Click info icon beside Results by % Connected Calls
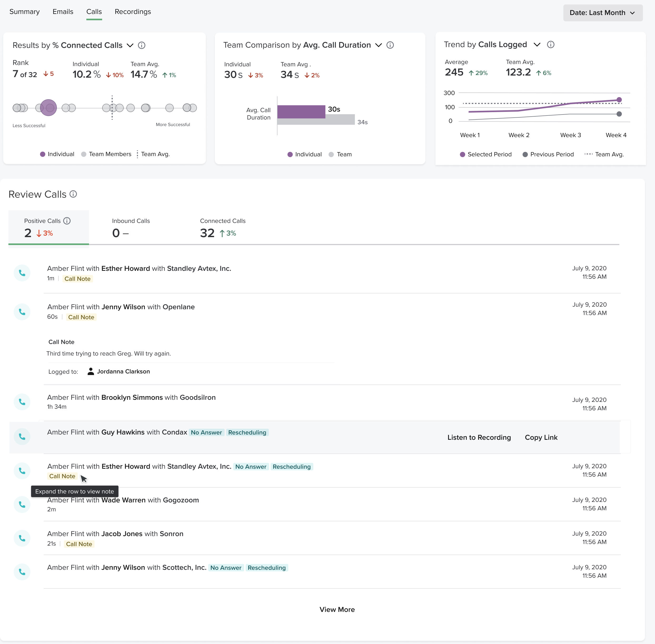The width and height of the screenshot is (655, 644). pos(142,45)
